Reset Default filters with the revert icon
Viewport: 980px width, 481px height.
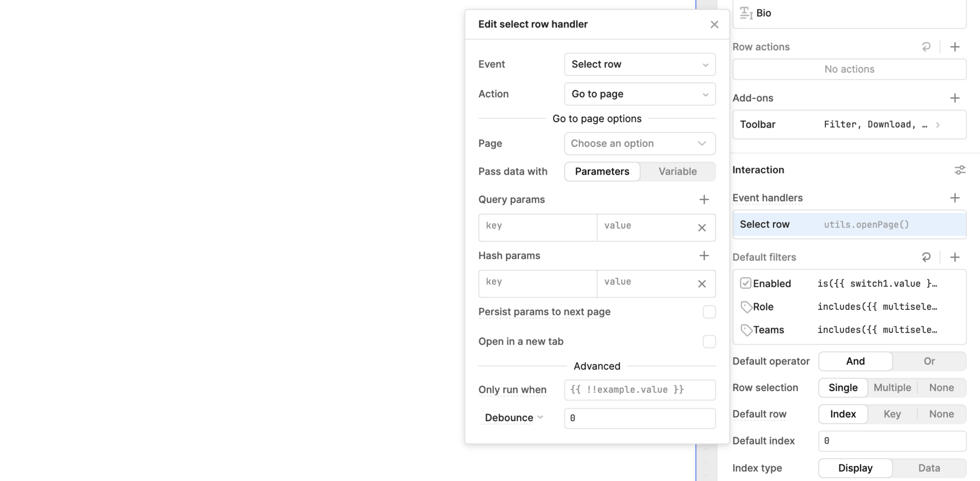tap(926, 257)
